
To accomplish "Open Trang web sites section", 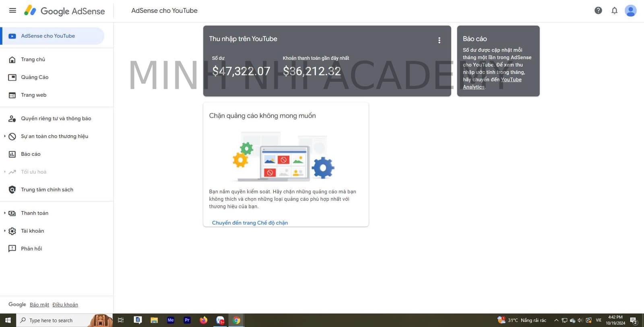I will pos(34,95).
